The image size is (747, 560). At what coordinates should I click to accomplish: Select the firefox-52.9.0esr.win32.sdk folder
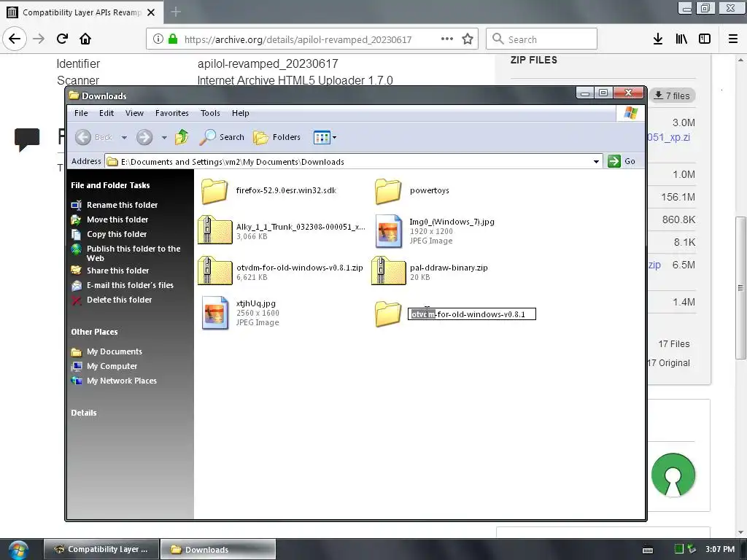click(268, 190)
